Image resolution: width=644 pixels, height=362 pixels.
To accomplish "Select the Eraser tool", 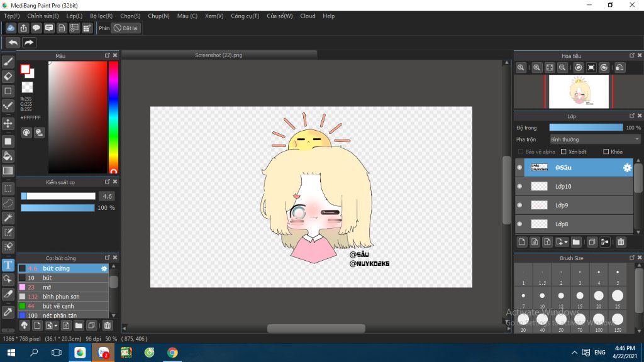I will coord(8,76).
